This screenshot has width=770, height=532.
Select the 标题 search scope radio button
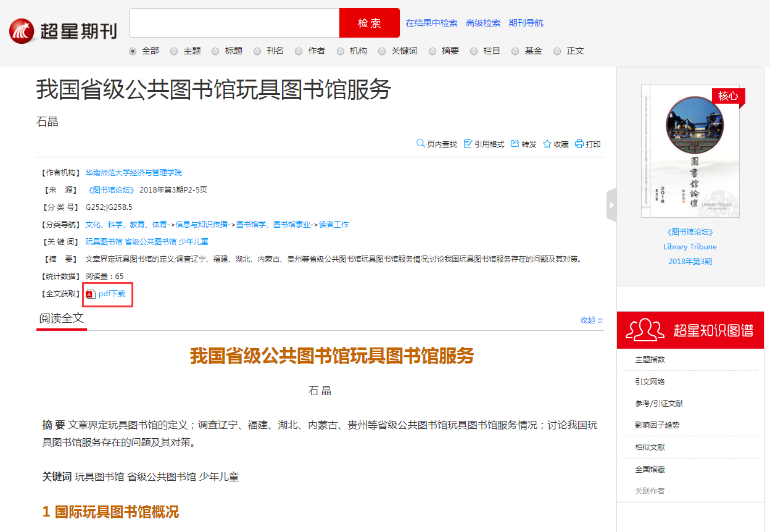click(x=215, y=51)
